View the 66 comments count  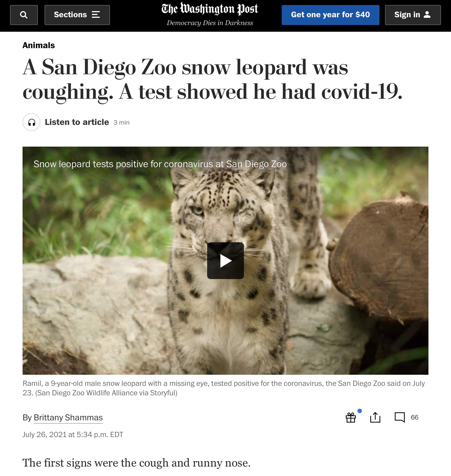click(415, 417)
